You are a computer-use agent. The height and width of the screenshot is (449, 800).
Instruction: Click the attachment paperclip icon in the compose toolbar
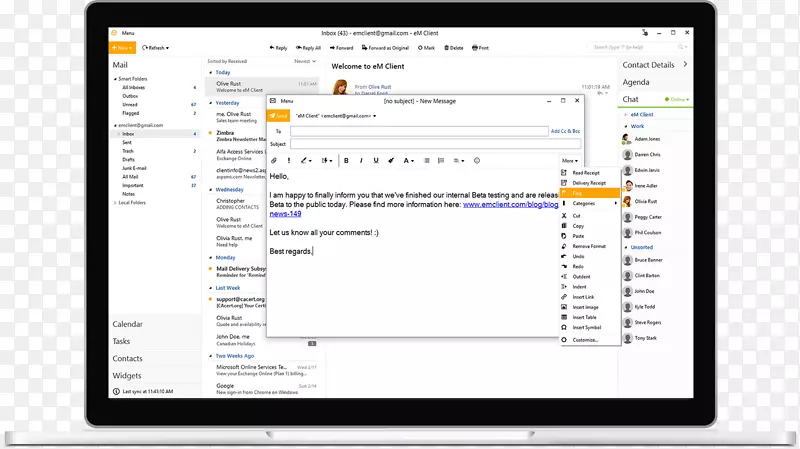coord(274,160)
